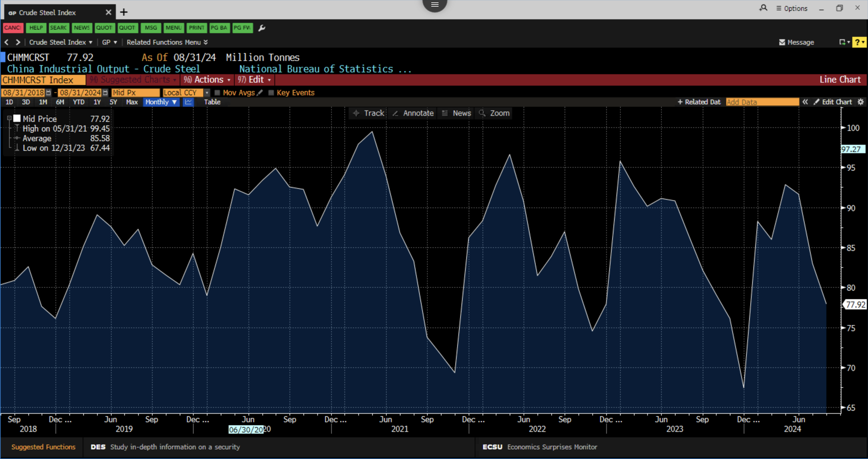This screenshot has width=868, height=459.
Task: Select the 1M range tab
Action: (43, 102)
